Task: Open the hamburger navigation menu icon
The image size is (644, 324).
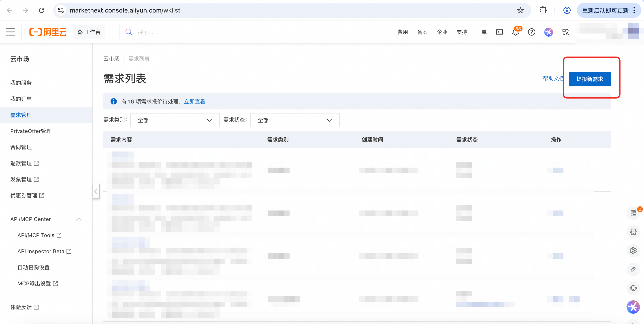Action: (x=11, y=32)
